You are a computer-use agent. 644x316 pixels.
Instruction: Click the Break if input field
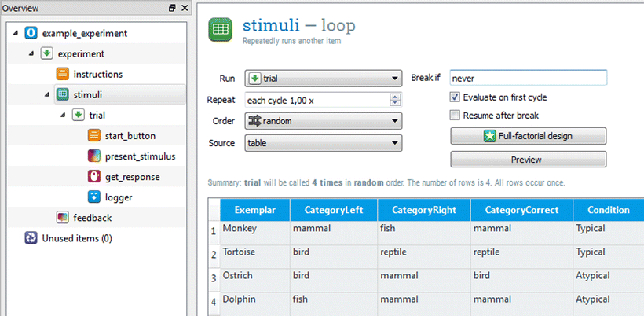(529, 78)
